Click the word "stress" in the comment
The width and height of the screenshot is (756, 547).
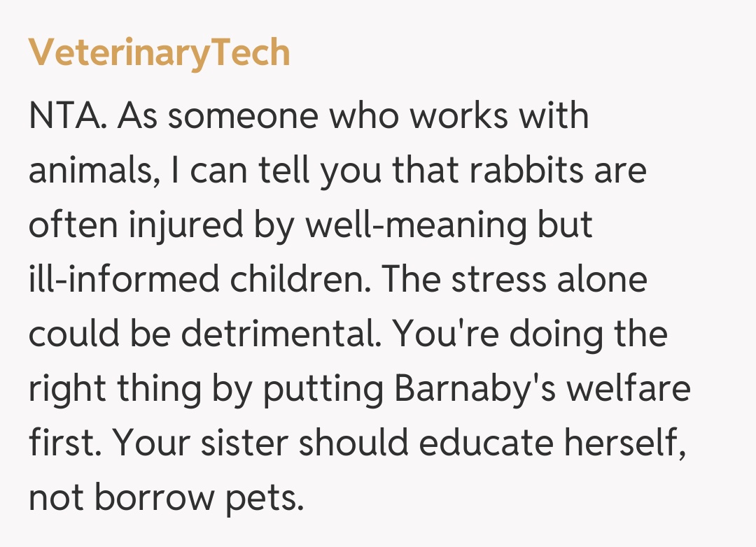point(498,280)
